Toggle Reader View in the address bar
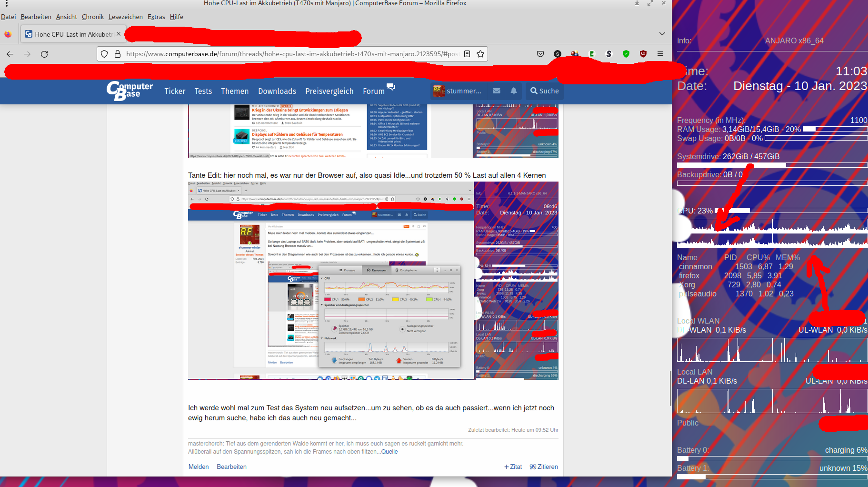868x487 pixels. coord(467,54)
